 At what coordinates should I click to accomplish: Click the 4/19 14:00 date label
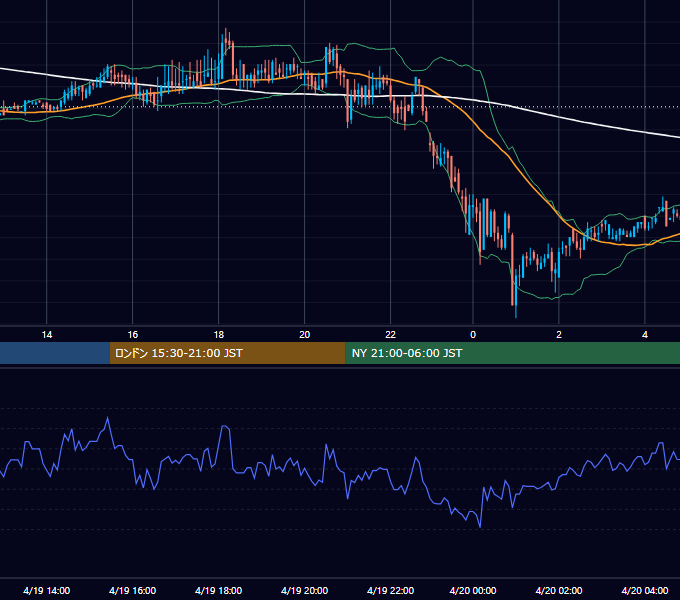click(47, 590)
